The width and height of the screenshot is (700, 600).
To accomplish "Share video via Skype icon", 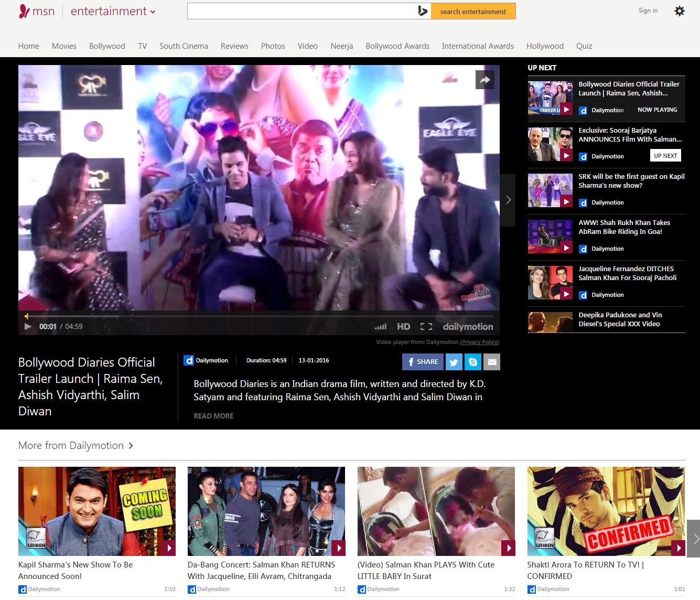I will coord(473,362).
